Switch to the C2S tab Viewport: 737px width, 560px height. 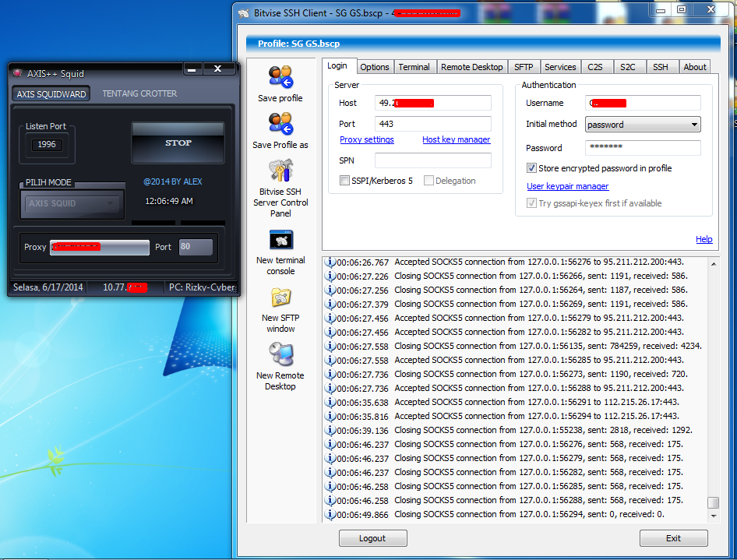click(x=595, y=67)
